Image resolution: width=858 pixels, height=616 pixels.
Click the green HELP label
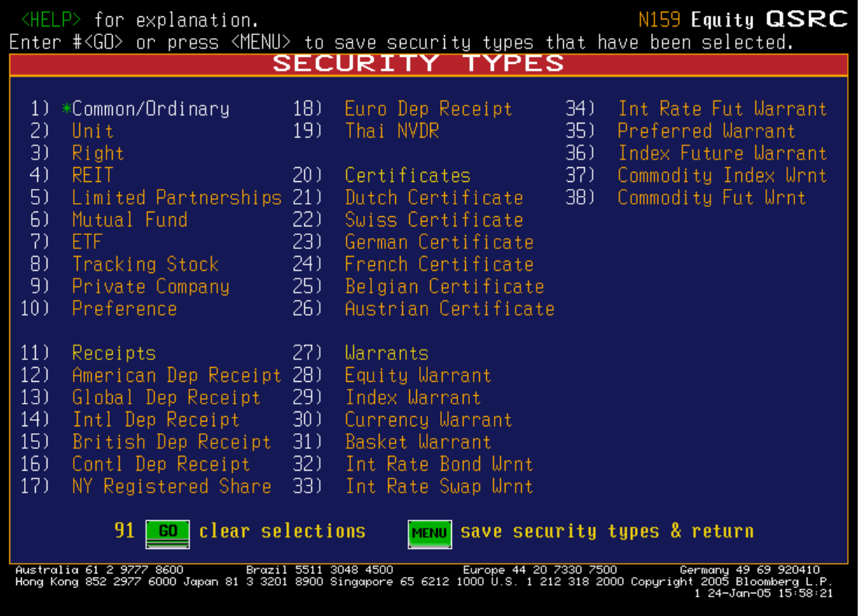(51, 20)
